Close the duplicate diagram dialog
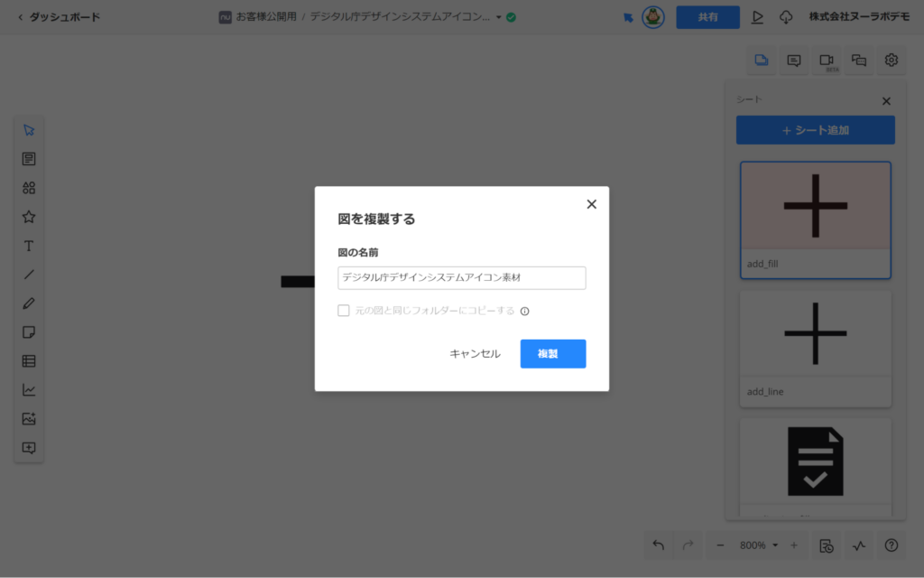924x578 pixels. (592, 204)
